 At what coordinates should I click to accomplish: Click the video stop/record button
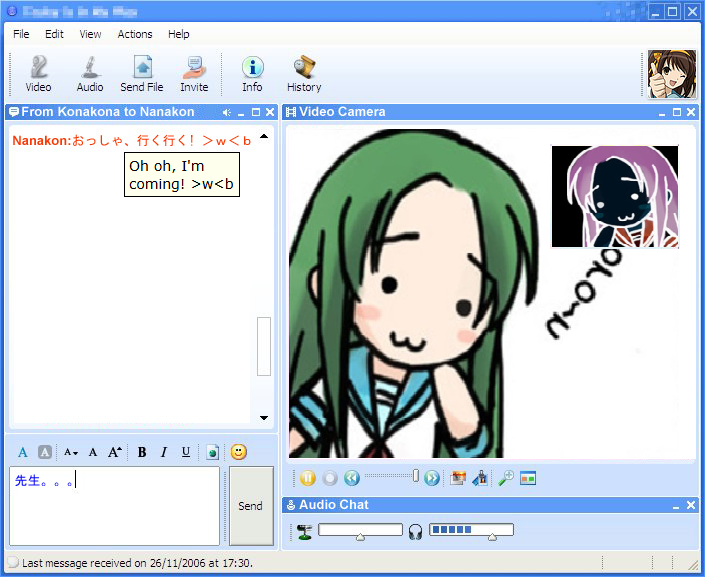point(330,478)
